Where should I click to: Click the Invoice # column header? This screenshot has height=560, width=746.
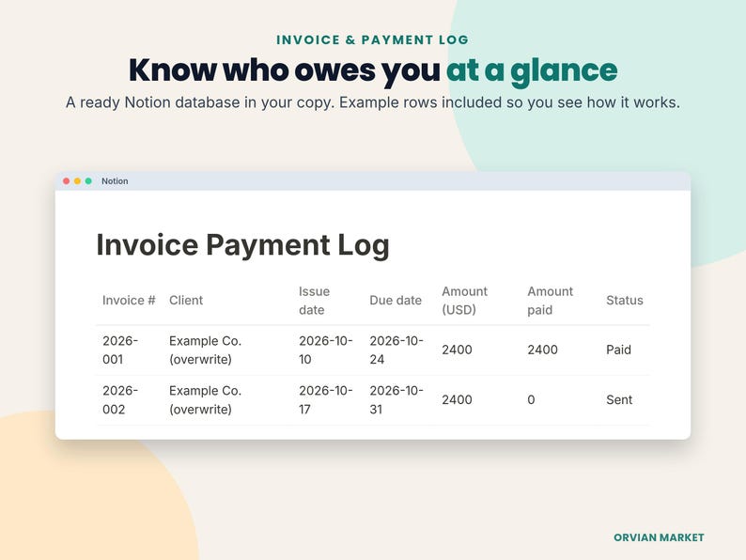coord(129,301)
